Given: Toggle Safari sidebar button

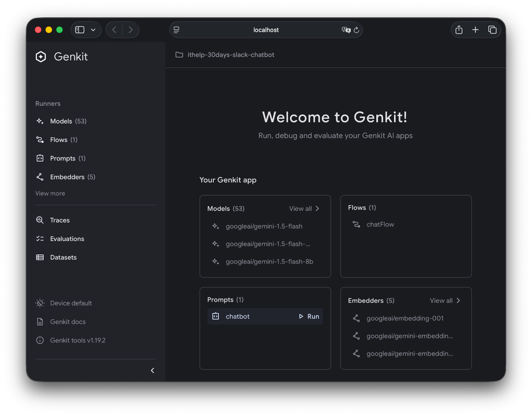Looking at the screenshot, I should 80,30.
